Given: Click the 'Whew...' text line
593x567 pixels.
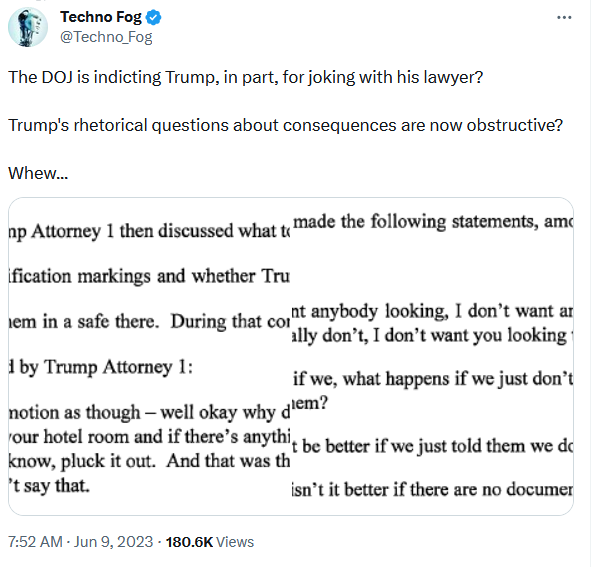Looking at the screenshot, I should pos(38,173).
